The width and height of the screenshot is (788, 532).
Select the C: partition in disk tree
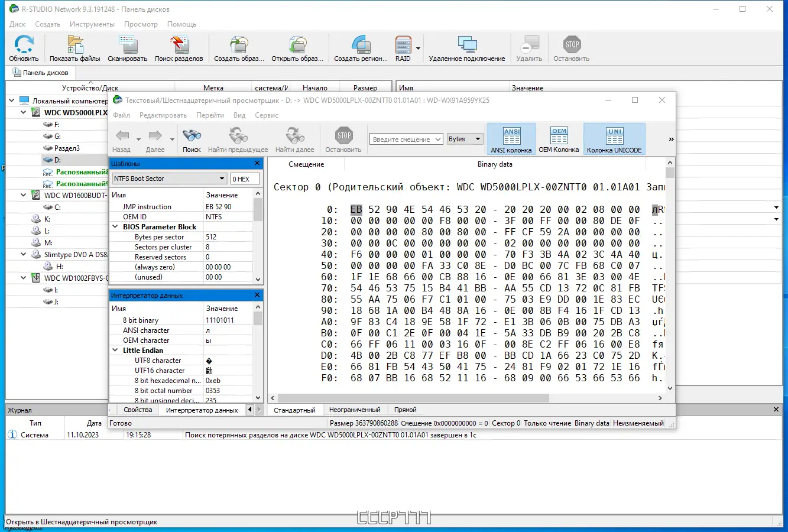point(57,207)
